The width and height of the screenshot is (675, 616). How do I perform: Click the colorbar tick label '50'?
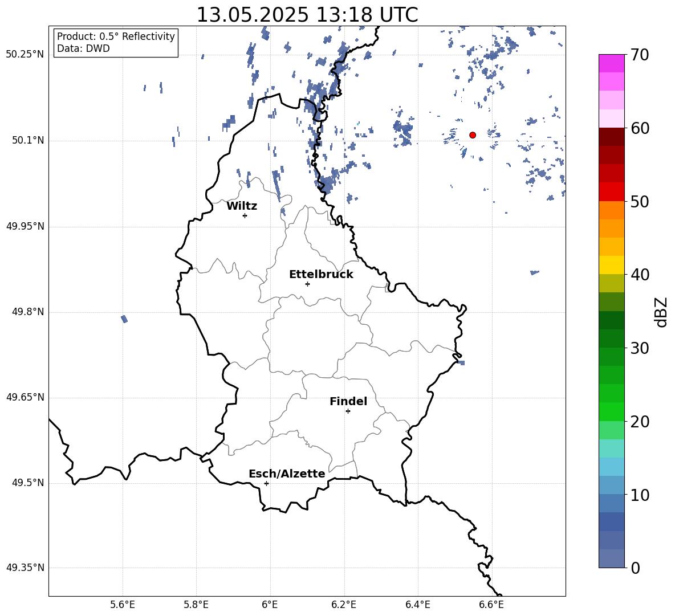(639, 202)
